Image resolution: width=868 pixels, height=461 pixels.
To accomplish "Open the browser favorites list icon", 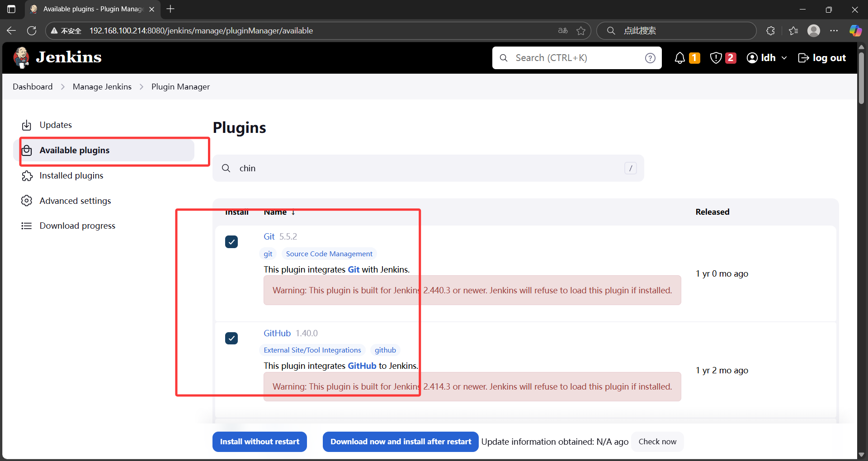I will pos(793,31).
